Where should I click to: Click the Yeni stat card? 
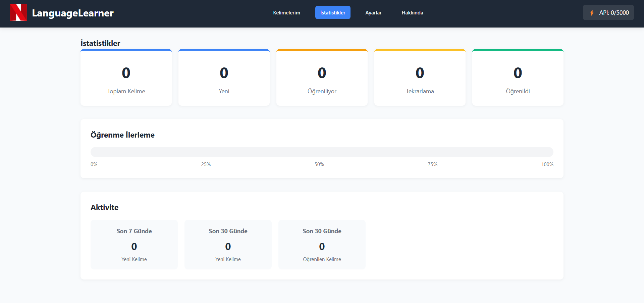(x=224, y=78)
